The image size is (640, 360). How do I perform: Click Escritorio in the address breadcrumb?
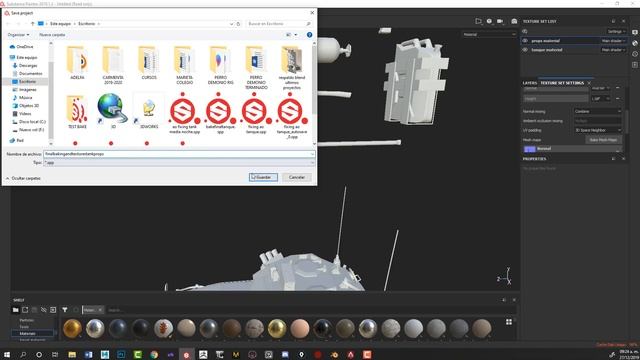[x=87, y=24]
